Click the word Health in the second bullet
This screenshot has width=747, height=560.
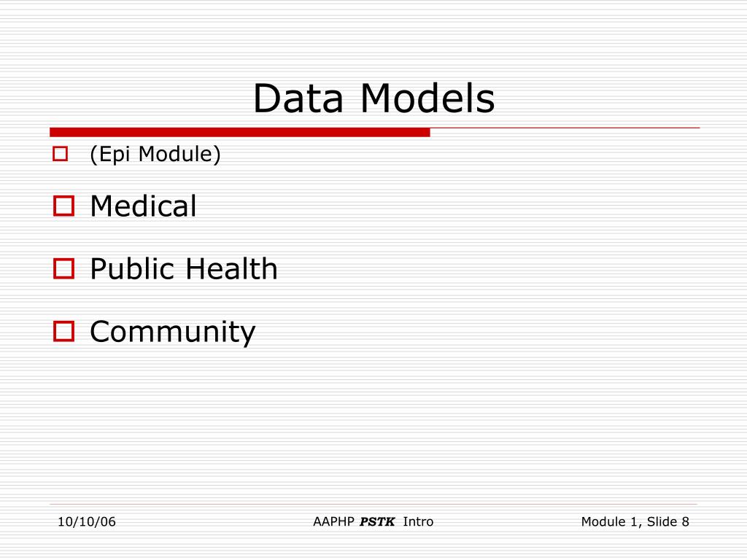231,268
